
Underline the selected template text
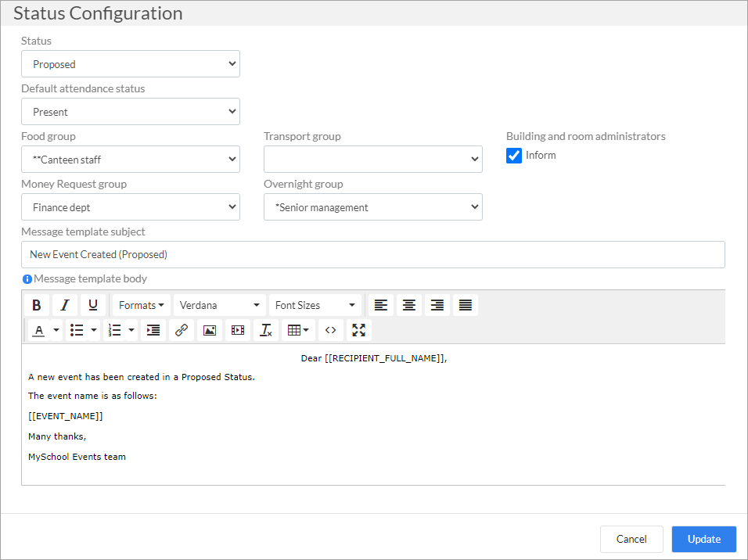pos(93,305)
